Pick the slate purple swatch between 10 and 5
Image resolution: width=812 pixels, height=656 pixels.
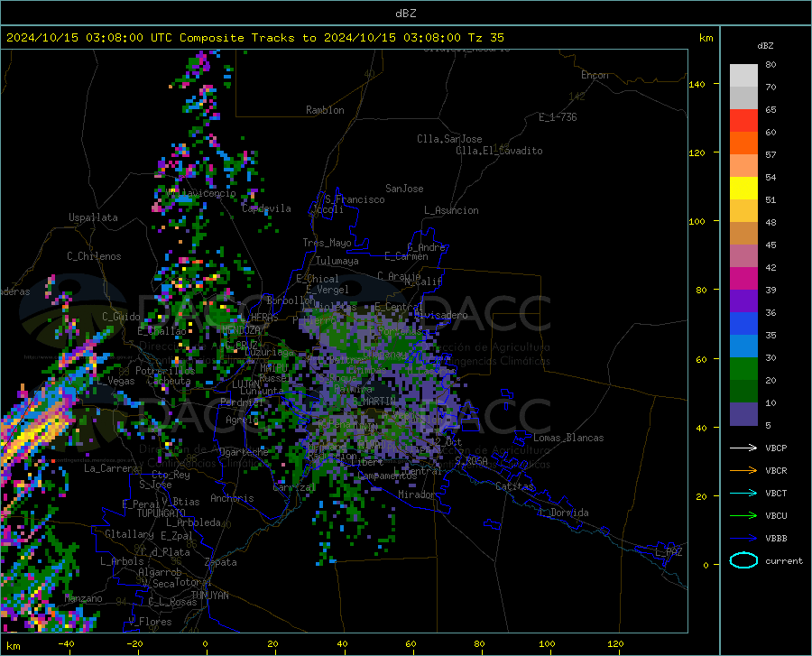[743, 414]
